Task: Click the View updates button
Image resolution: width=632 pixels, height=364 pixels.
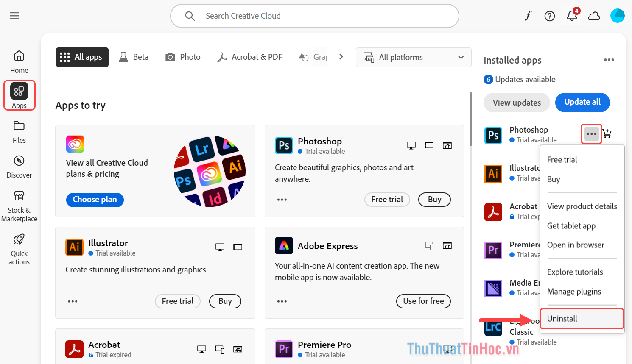Action: (517, 103)
